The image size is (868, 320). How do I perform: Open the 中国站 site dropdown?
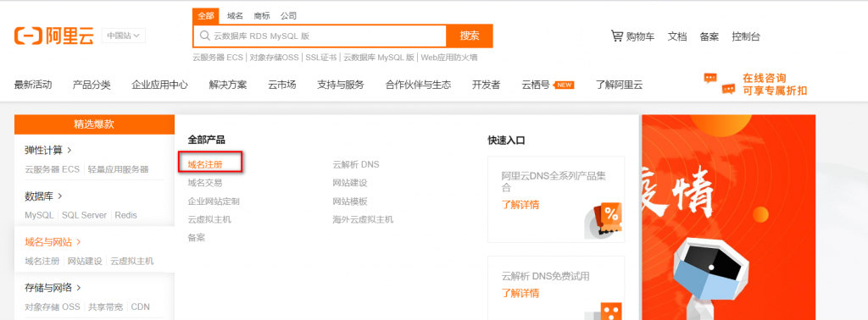(124, 36)
